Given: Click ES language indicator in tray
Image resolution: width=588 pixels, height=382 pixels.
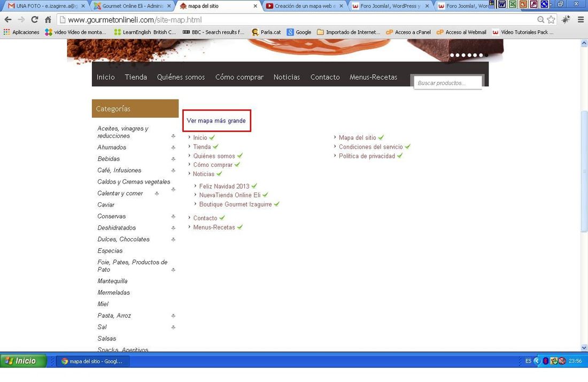Looking at the screenshot, I should point(528,361).
